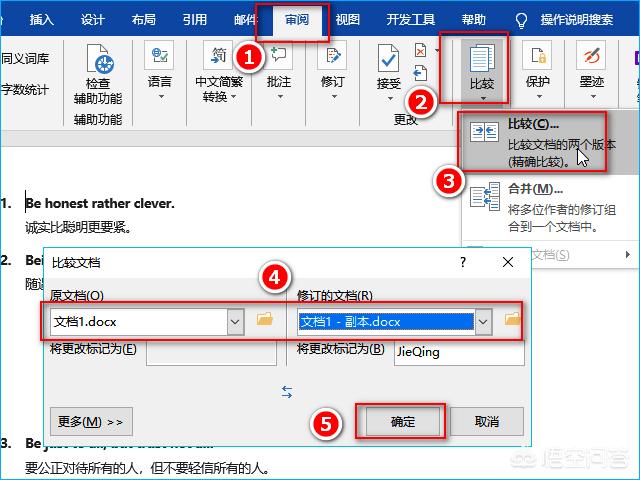The image size is (640, 480).
Task: Click the 取消 button
Action: [487, 421]
